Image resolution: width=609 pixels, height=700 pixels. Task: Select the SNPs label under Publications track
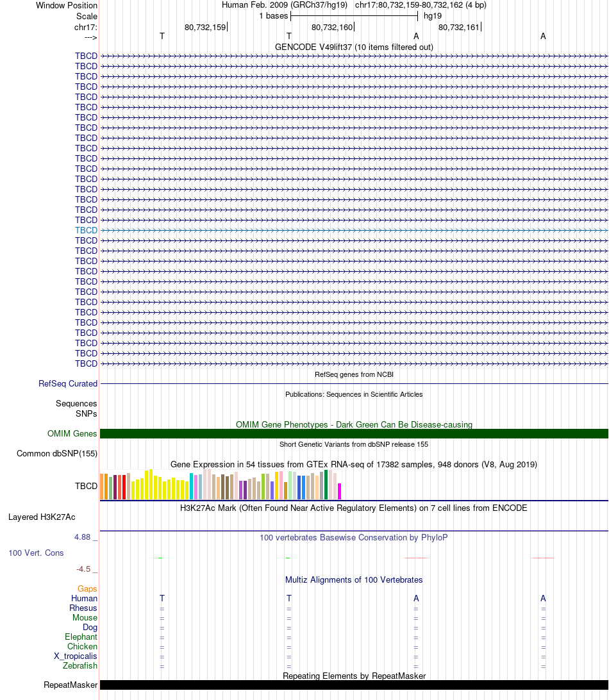click(86, 414)
